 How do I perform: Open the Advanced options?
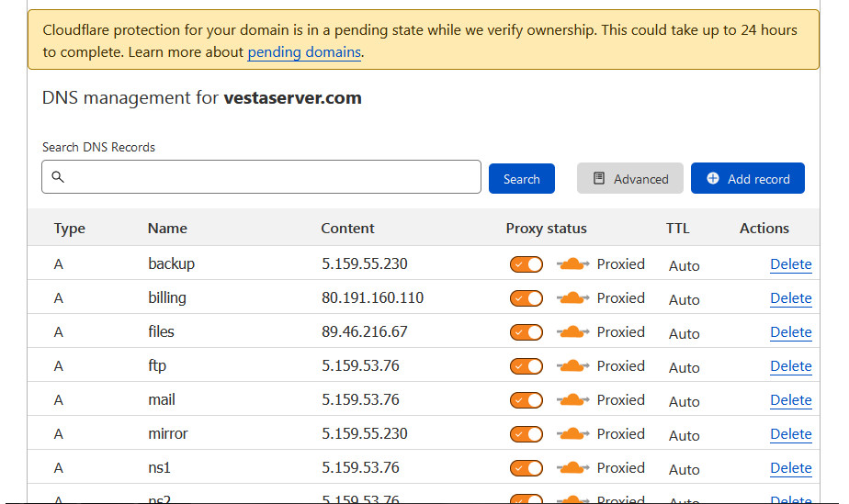(x=629, y=179)
